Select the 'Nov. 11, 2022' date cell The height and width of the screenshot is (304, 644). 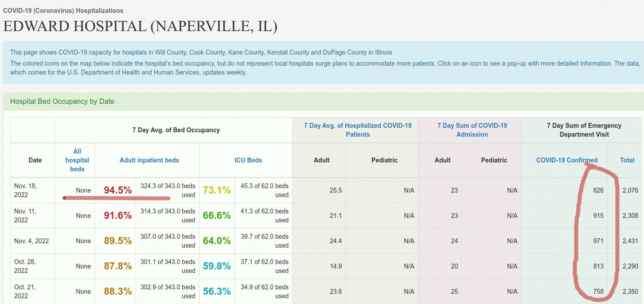[x=32, y=216]
